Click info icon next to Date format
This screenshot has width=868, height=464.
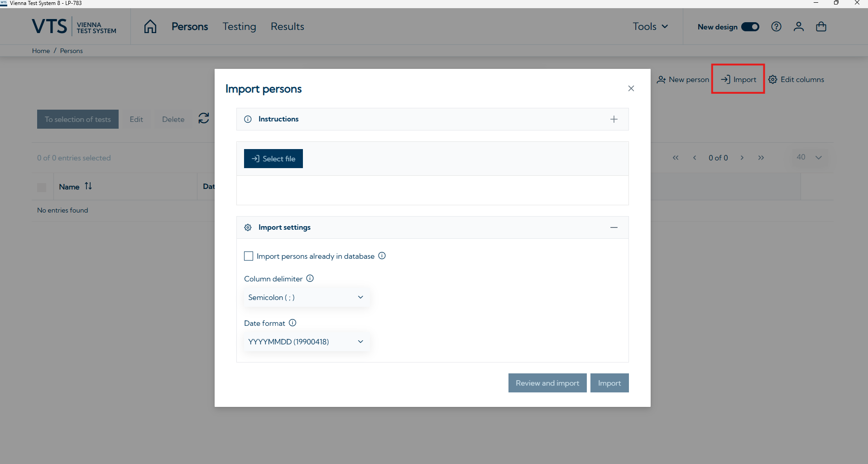click(293, 323)
